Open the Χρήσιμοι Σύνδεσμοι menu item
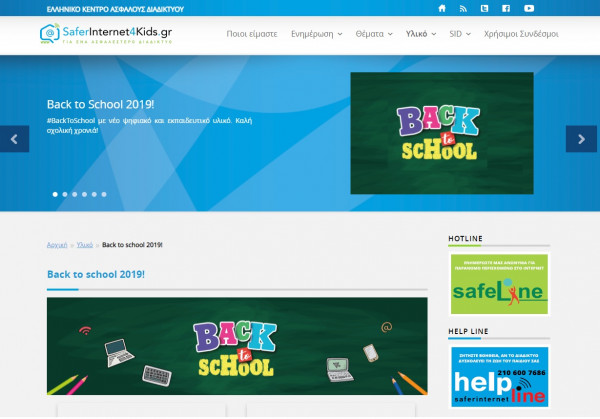 [x=520, y=33]
